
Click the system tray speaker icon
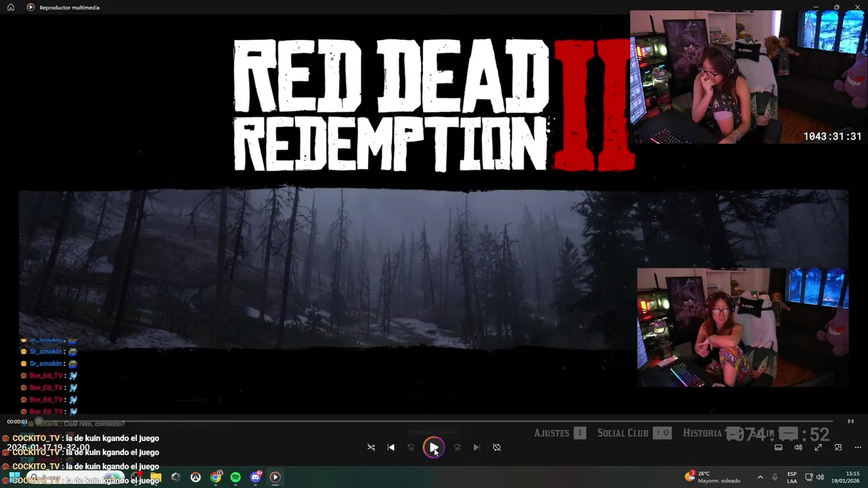[x=820, y=477]
